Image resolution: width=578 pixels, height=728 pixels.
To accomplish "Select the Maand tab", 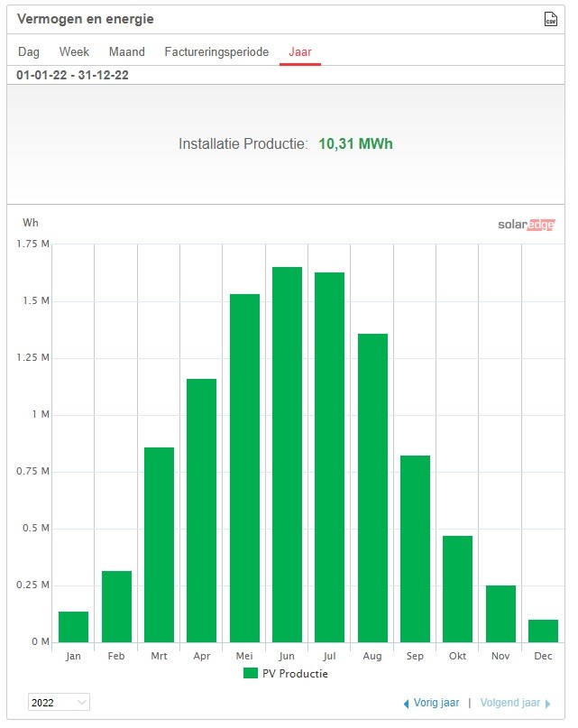I will 127,52.
